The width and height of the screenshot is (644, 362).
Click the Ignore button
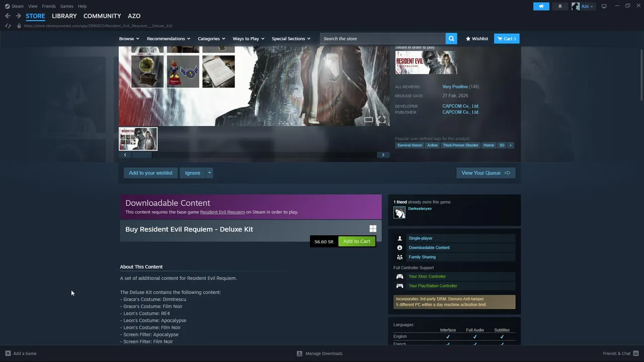[193, 173]
